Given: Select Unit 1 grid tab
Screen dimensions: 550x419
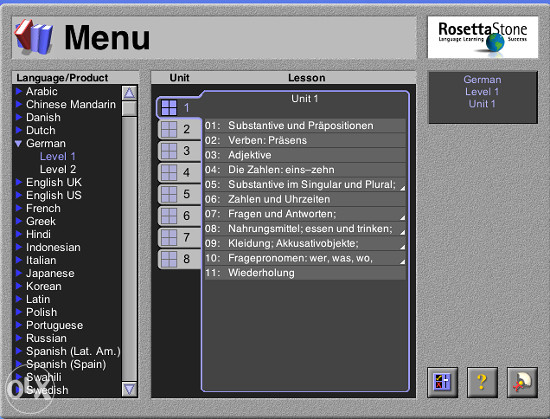Looking at the screenshot, I should click(178, 108).
